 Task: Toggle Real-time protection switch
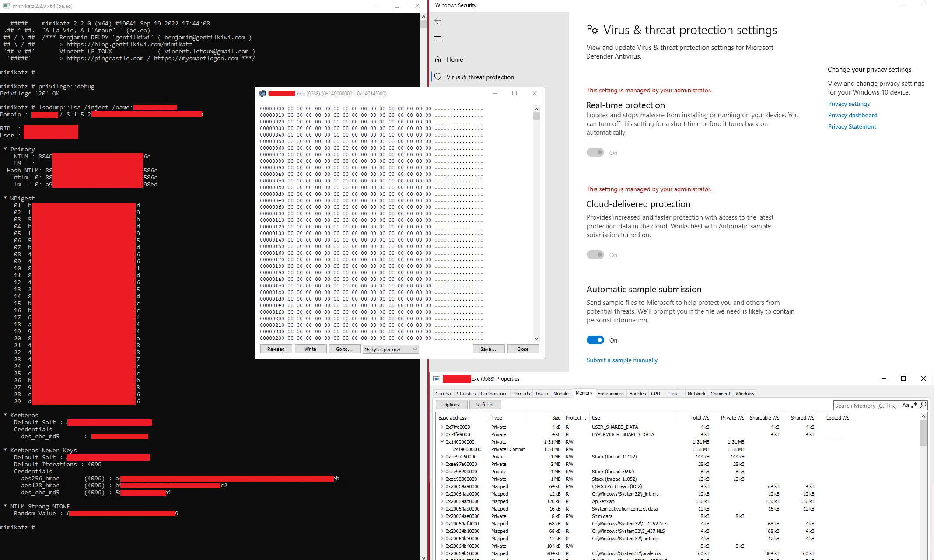pyautogui.click(x=595, y=152)
